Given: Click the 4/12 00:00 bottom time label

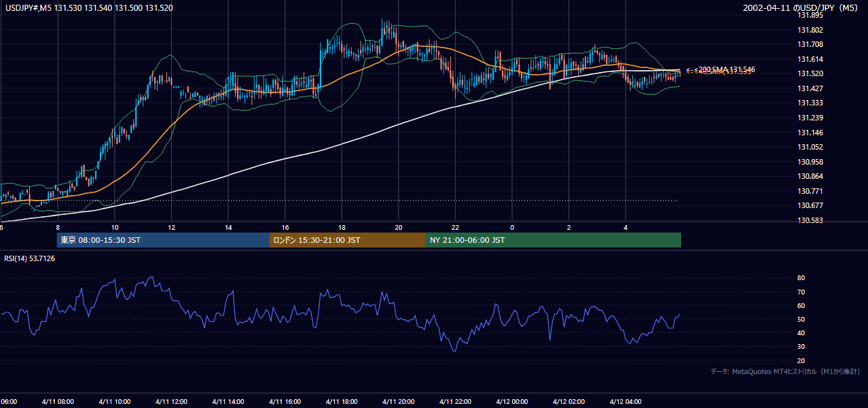Looking at the screenshot, I should click(x=512, y=402).
